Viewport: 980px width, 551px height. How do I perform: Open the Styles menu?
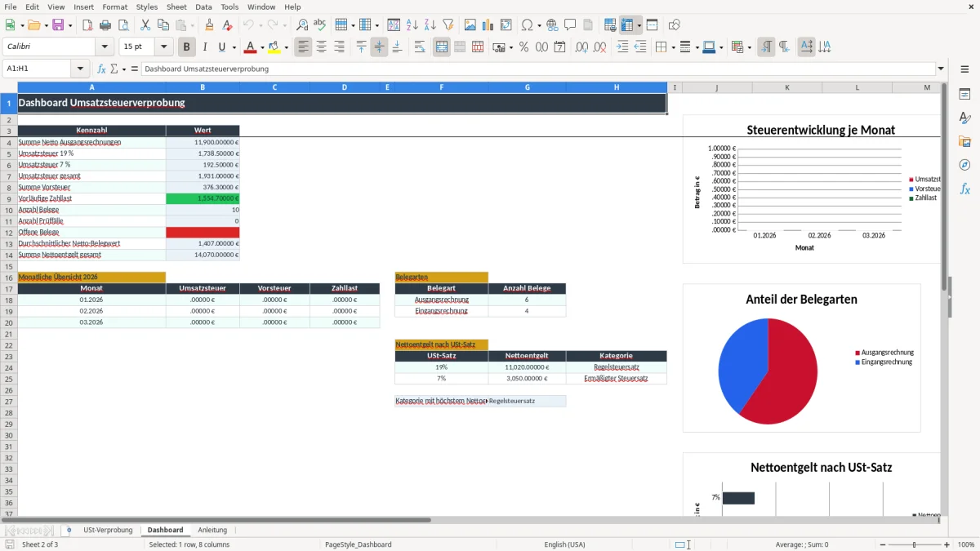pos(147,7)
